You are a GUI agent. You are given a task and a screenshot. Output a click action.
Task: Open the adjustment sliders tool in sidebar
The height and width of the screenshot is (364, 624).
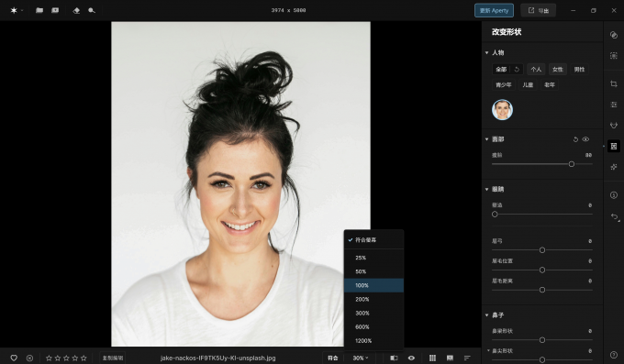point(614,105)
